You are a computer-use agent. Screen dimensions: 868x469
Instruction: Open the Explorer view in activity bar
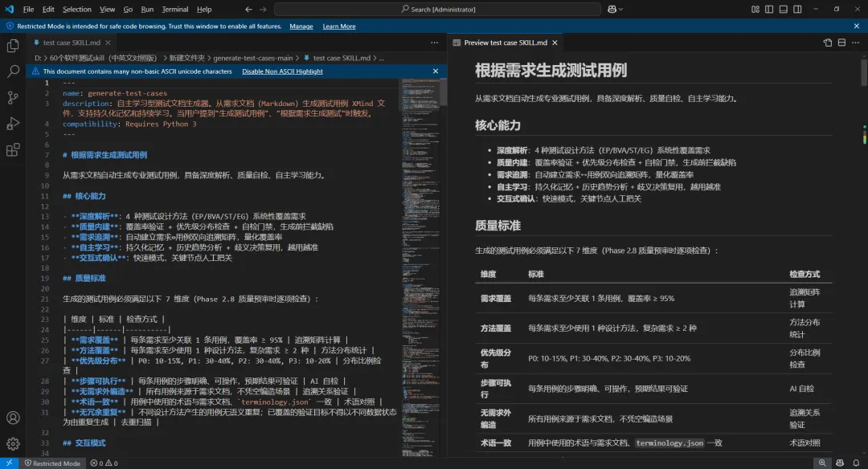(13, 46)
